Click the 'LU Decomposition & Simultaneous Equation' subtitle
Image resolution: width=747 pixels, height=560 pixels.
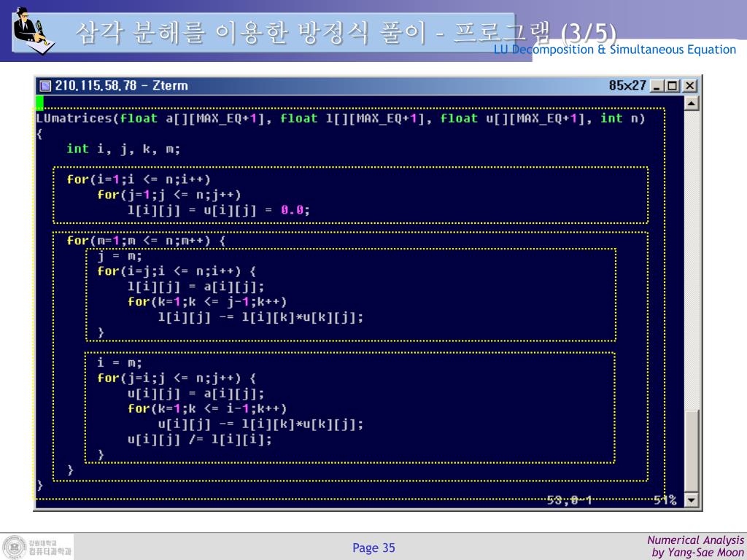[615, 50]
